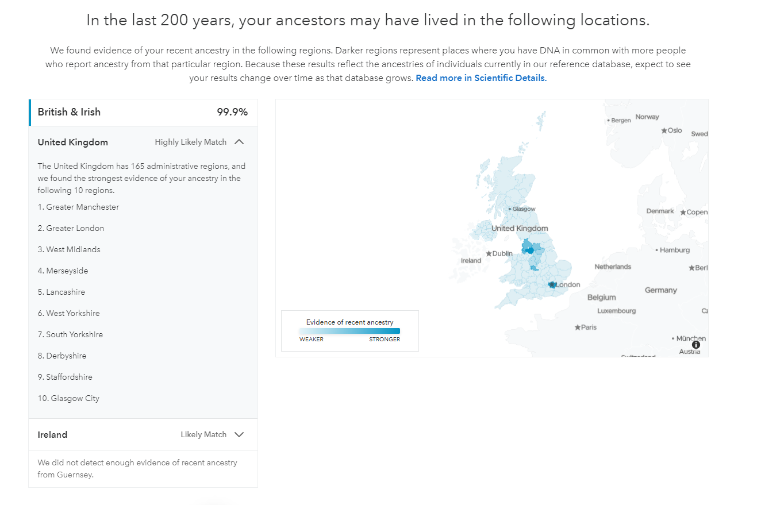The width and height of the screenshot is (761, 532).
Task: Click the Paris star marker on map
Action: tap(578, 327)
